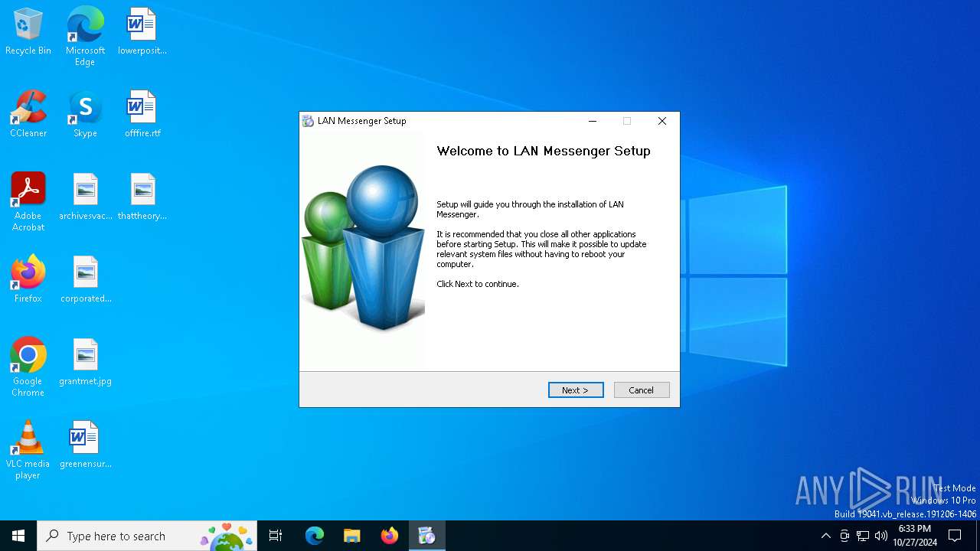Click the 'Click Next to continue.' text
The image size is (980, 551).
pos(478,284)
